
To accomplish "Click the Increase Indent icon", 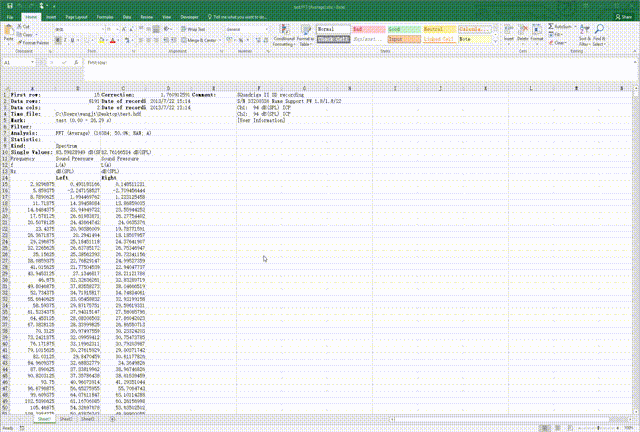I will 173,40.
